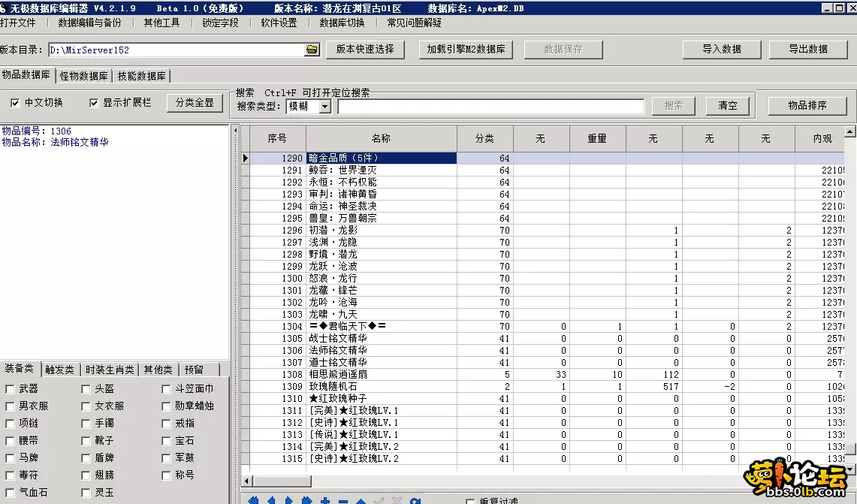Check the 头盔 category box
This screenshot has width=857, height=504.
86,389
